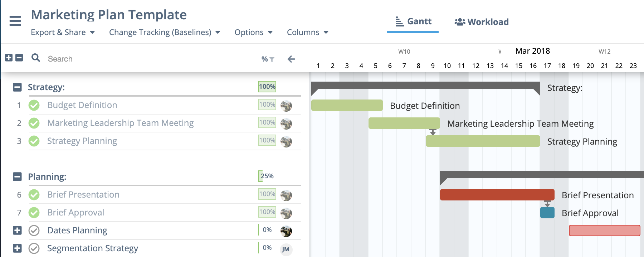Image resolution: width=644 pixels, height=257 pixels.
Task: Open Change Tracking (Baselines) dropdown
Action: coord(165,32)
